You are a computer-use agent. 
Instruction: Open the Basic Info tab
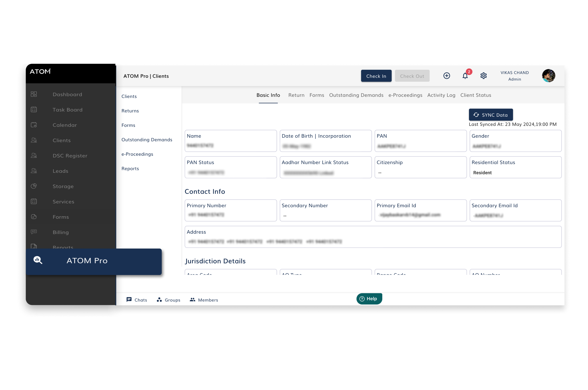[x=268, y=95]
